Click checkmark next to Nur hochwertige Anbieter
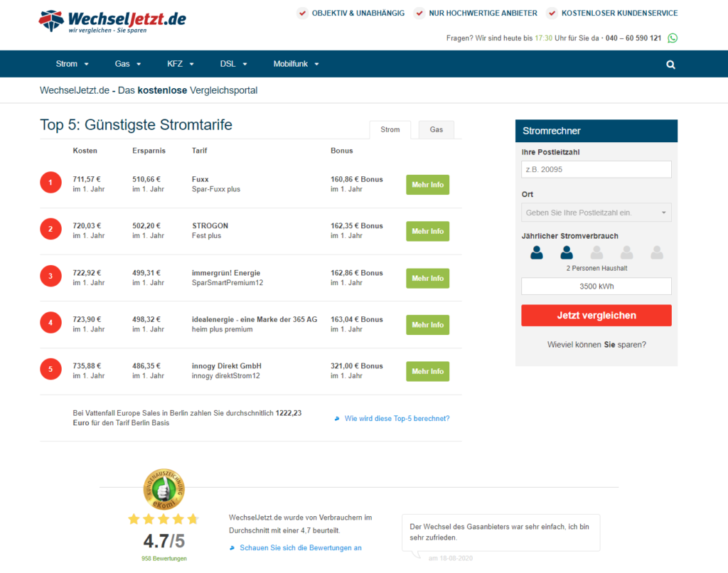 tap(419, 13)
